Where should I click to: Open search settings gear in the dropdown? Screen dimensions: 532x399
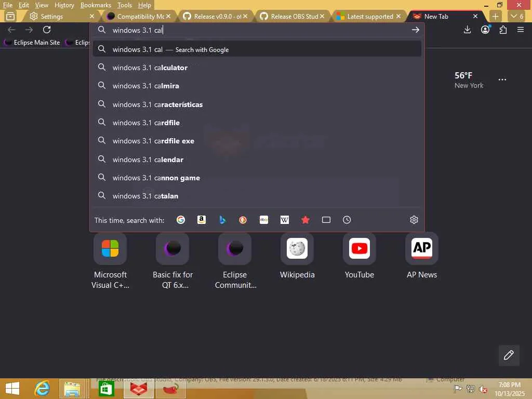tap(414, 220)
